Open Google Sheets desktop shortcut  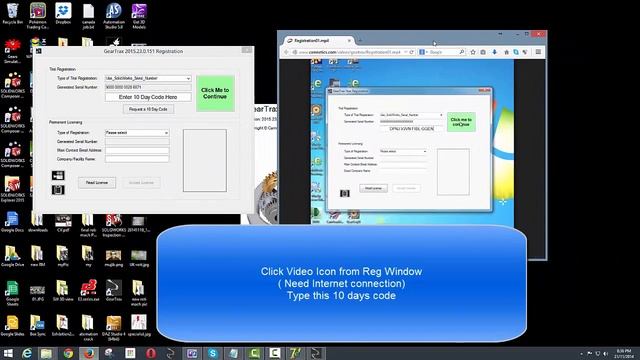point(13,293)
